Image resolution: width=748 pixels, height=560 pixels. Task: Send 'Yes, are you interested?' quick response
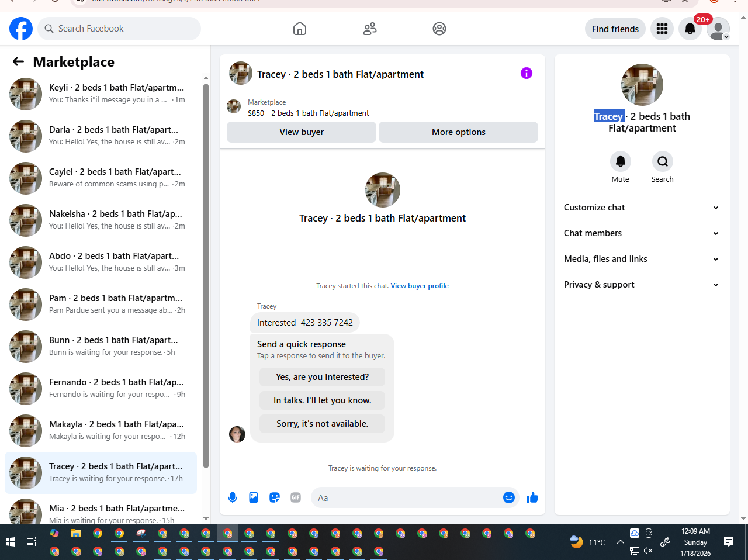(323, 377)
